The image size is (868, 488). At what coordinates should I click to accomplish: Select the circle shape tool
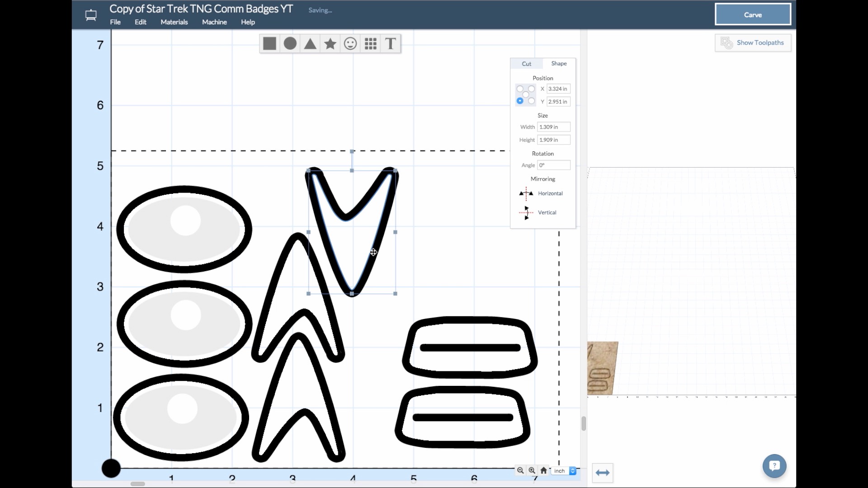290,43
